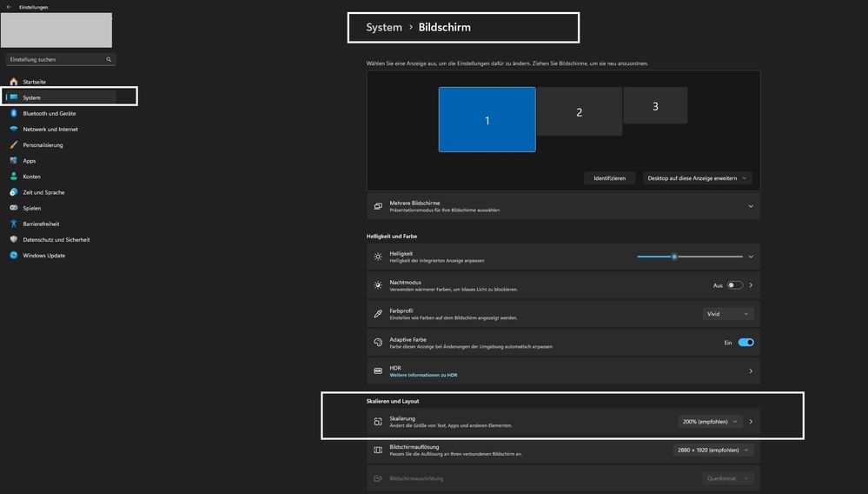The image size is (868, 494).
Task: Click the Bildschirmauflösung icon
Action: click(x=378, y=451)
